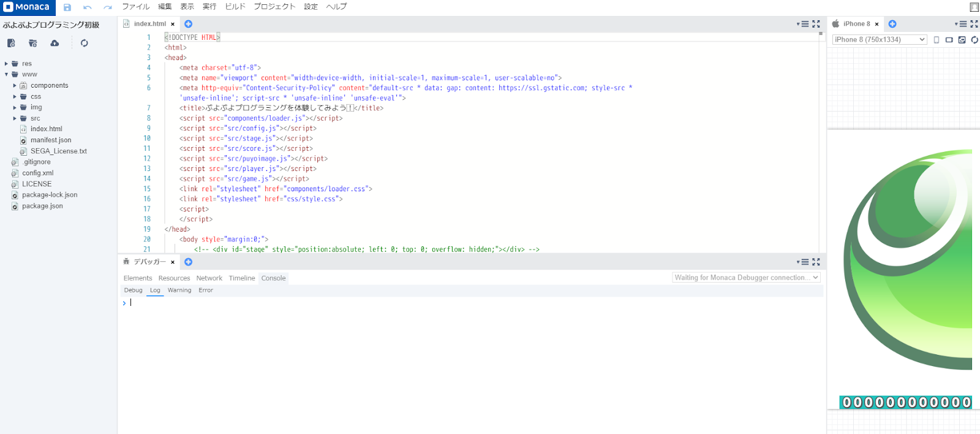Expand the components folder
This screenshot has width=980, height=434.
[x=15, y=86]
